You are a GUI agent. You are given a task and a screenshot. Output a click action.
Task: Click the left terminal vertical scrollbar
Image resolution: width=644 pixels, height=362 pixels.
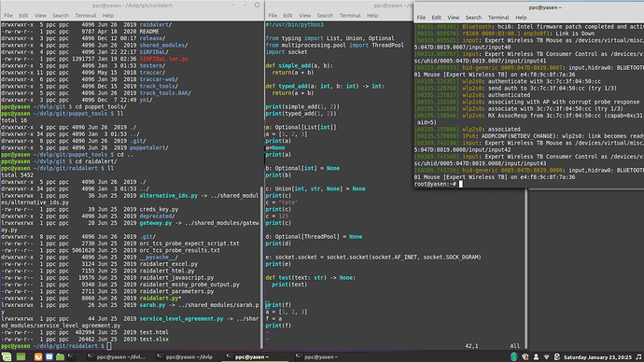point(262,267)
